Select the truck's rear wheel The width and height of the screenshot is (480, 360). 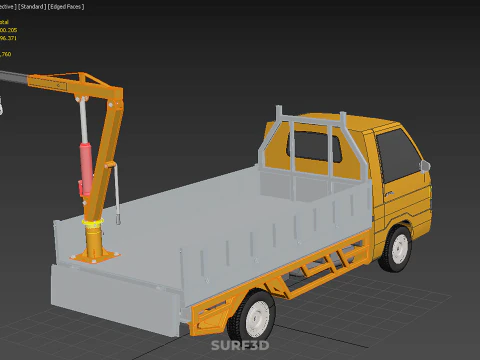coord(252,316)
